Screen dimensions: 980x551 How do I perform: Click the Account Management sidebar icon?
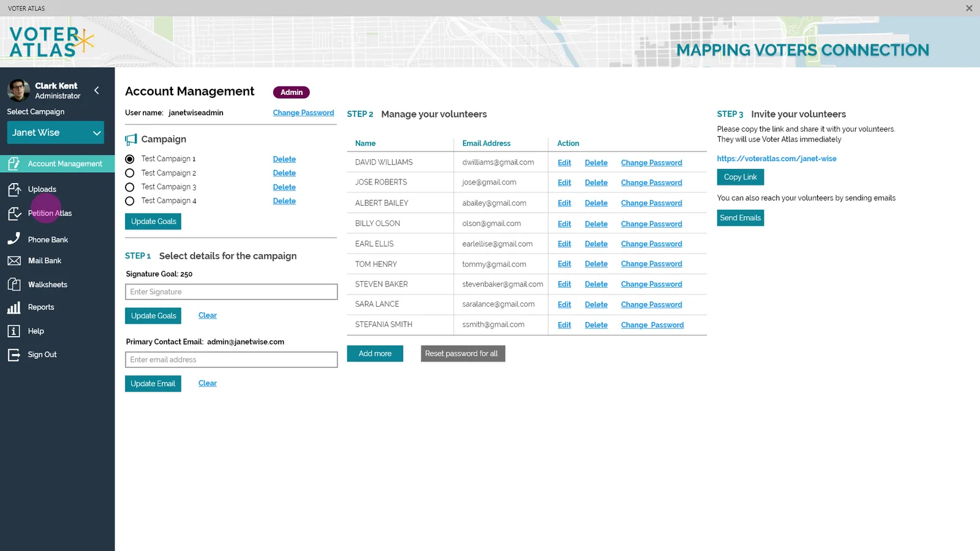[14, 163]
